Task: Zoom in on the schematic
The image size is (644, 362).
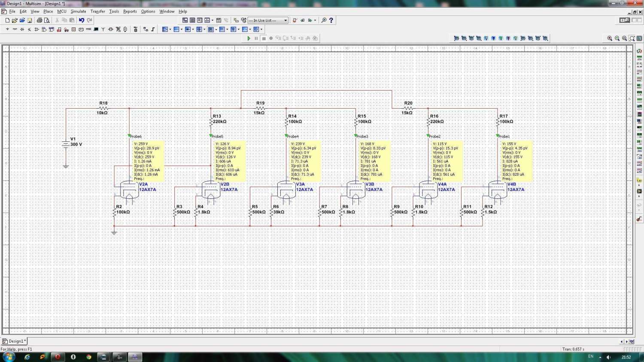Action: [x=610, y=38]
